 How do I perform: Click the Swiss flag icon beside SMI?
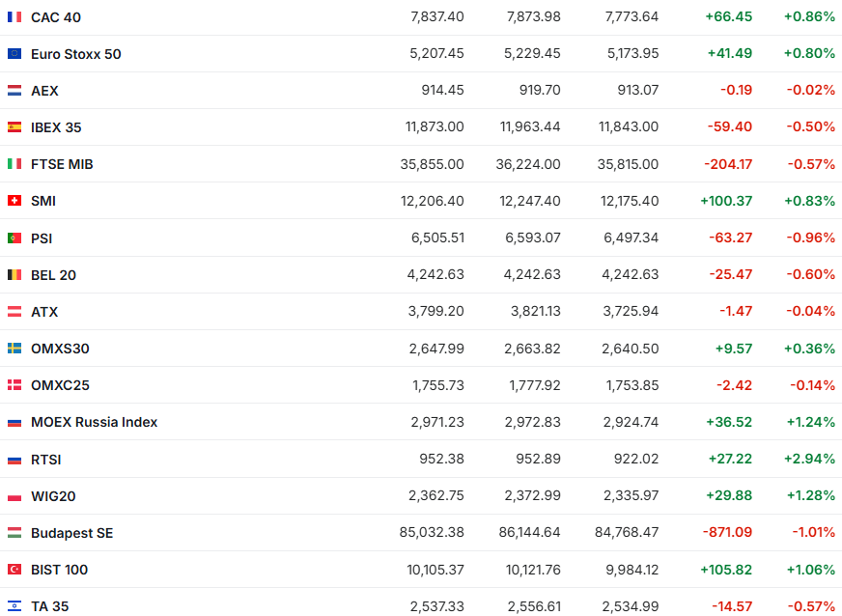(x=14, y=201)
